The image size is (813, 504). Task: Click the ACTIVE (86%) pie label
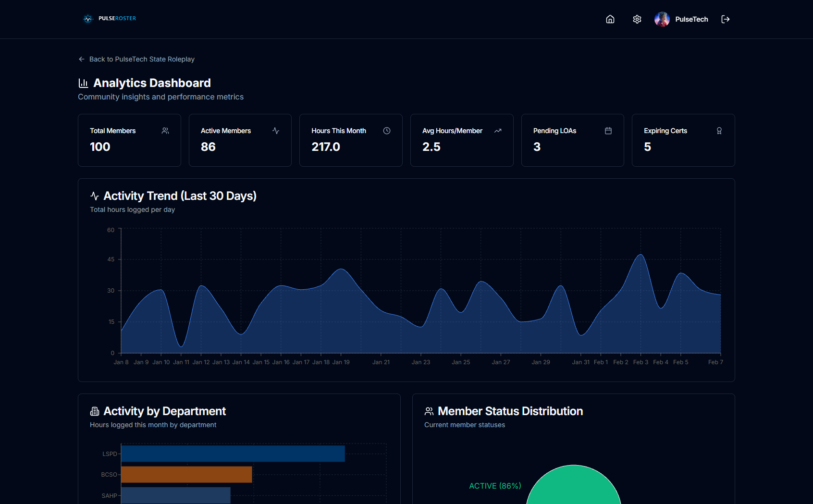point(495,486)
